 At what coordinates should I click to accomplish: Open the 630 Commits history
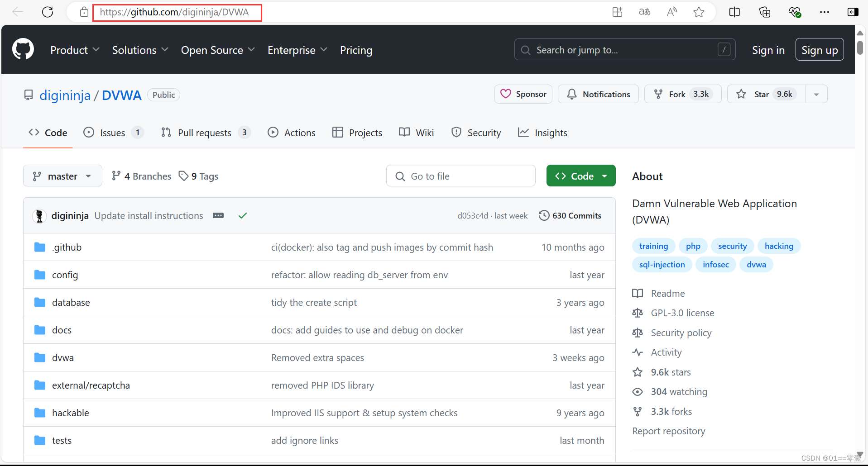tap(570, 216)
